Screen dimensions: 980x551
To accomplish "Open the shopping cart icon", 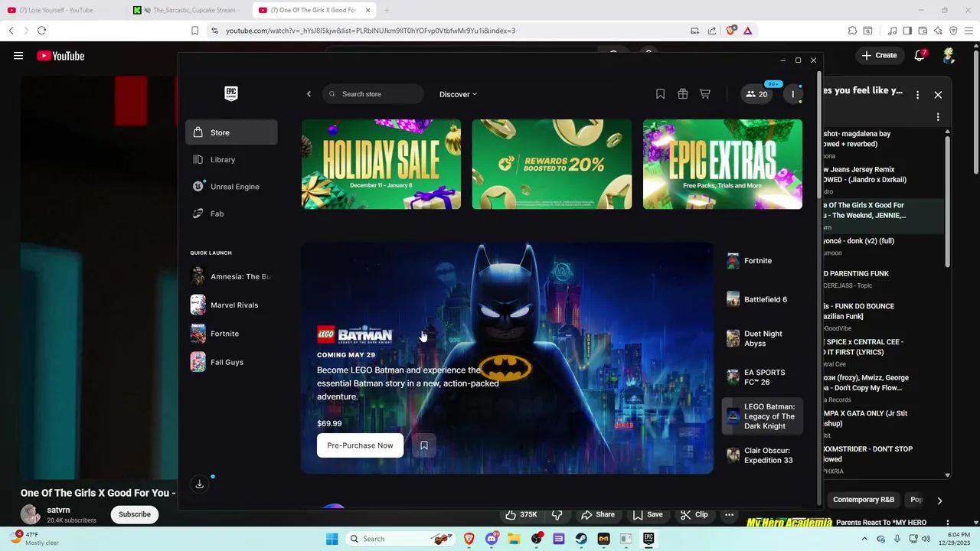I will click(x=705, y=94).
